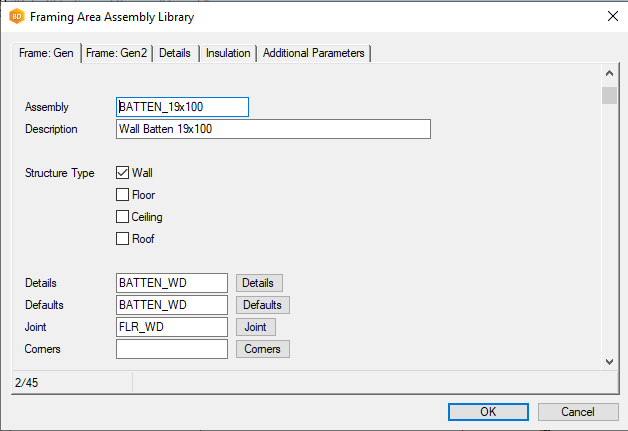Click the Defaults button
Image resolution: width=628 pixels, height=431 pixels.
point(263,305)
